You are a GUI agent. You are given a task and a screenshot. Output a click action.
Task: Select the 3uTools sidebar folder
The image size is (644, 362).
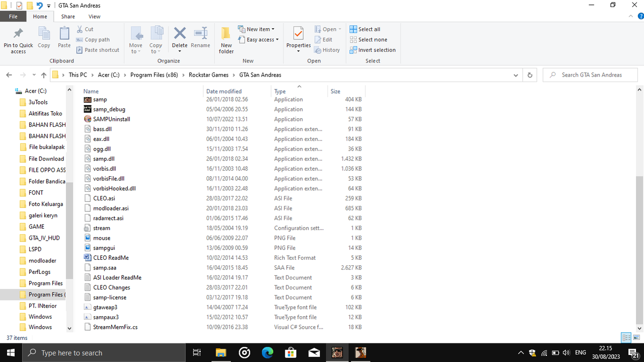tap(38, 102)
